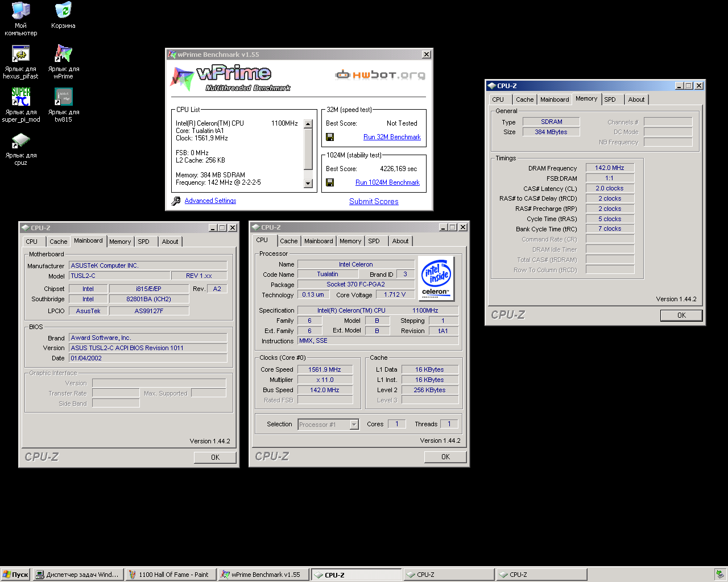Switch to Mainboard tab in middle CPU-Z window
The height and width of the screenshot is (582, 728).
318,241
